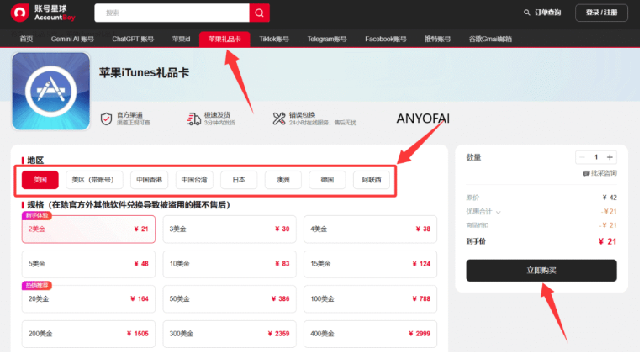This screenshot has width=644, height=364.
Task: Select the 阿联酋 region option
Action: click(x=372, y=180)
